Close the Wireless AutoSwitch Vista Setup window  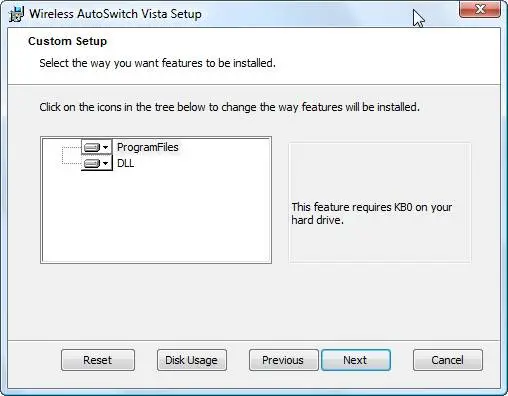(480, 9)
